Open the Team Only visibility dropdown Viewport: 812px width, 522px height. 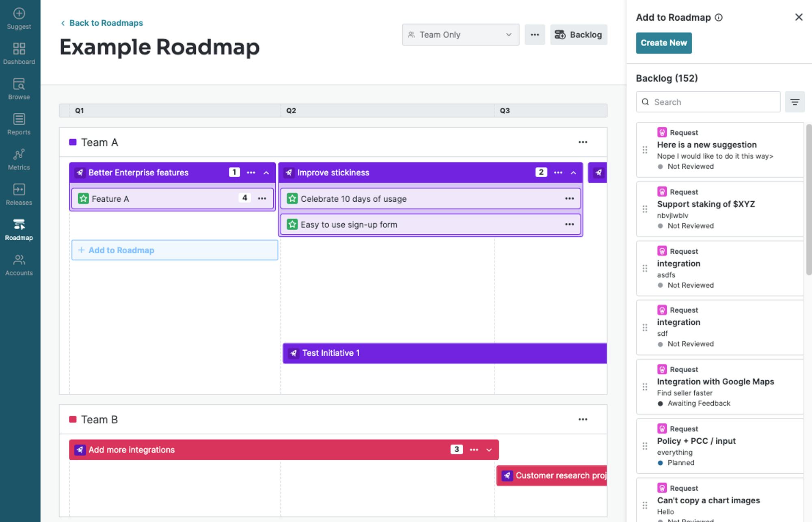(460, 35)
